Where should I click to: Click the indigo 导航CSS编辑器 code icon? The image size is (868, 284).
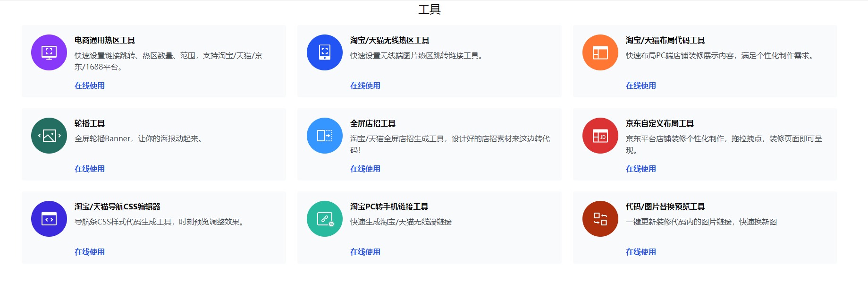[49, 219]
